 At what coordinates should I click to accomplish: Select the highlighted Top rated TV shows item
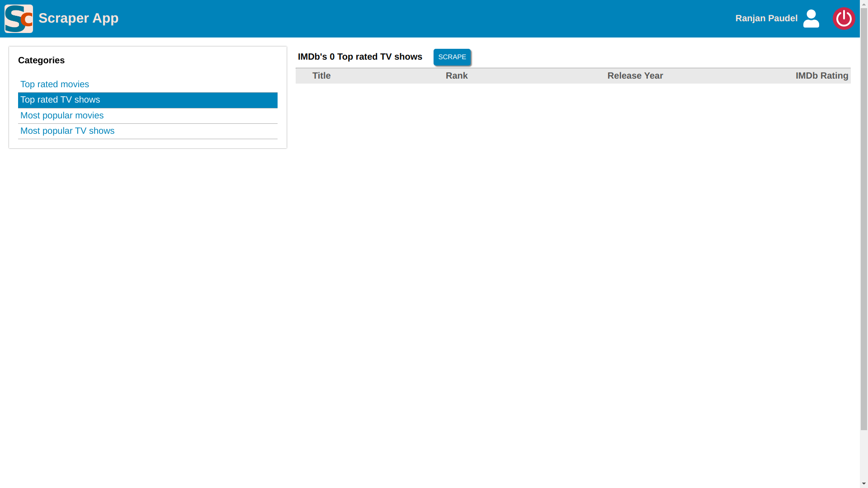[x=60, y=100]
